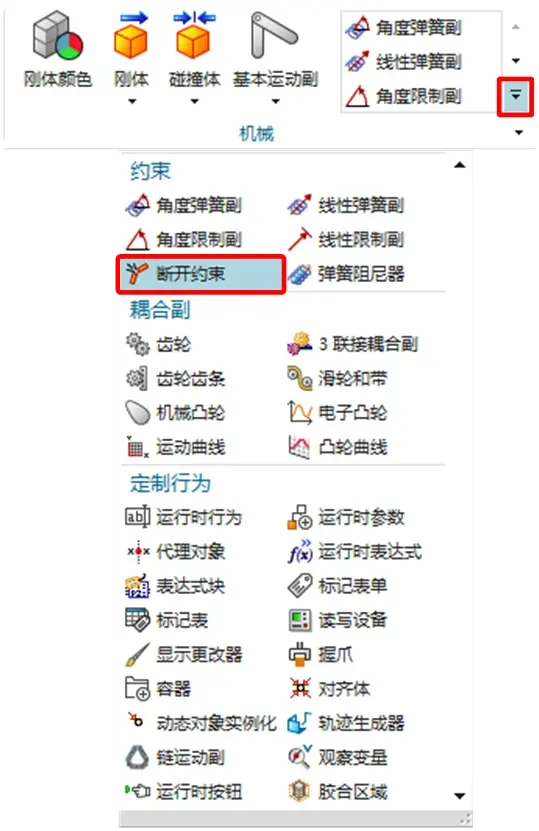Click the 角度限制副 item in the ribbon gallery
Screen dimensions: 539x831
click(x=404, y=96)
